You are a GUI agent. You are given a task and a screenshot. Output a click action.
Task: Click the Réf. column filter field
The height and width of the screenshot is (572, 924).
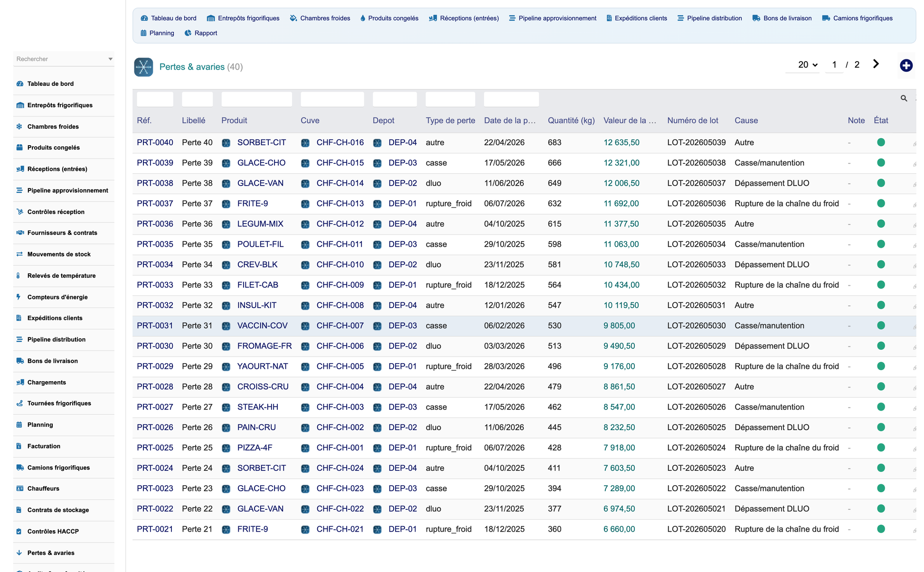point(155,99)
